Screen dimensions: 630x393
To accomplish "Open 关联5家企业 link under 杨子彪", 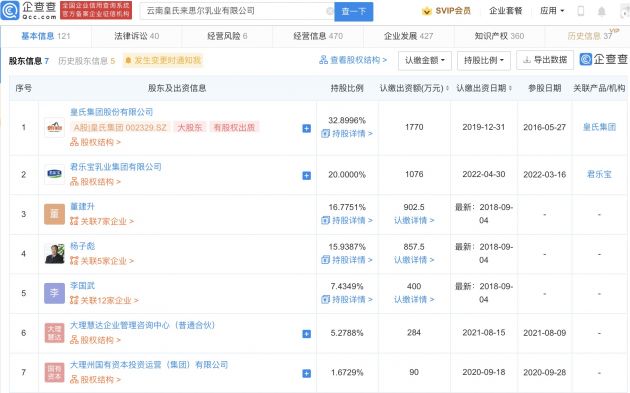I will pyautogui.click(x=102, y=261).
